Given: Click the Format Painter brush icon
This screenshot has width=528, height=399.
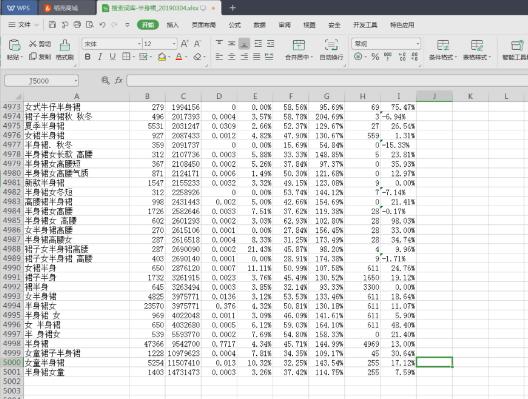Looking at the screenshot, I should pos(65,45).
